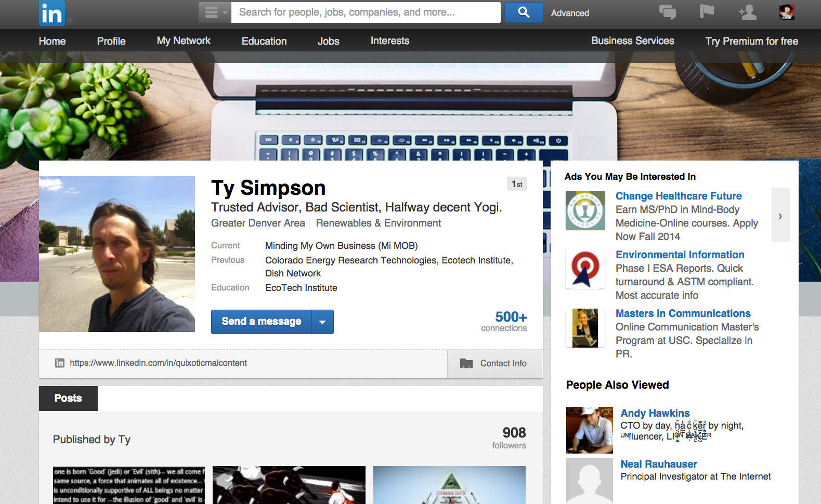Click the Greater Denver Area location

258,223
